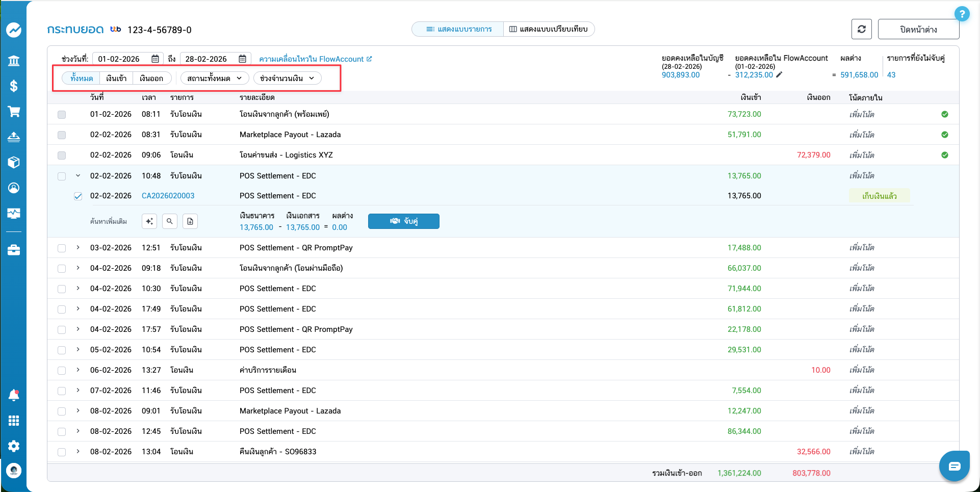Open the notification bell in sidebar
The height and width of the screenshot is (492, 980).
point(14,395)
